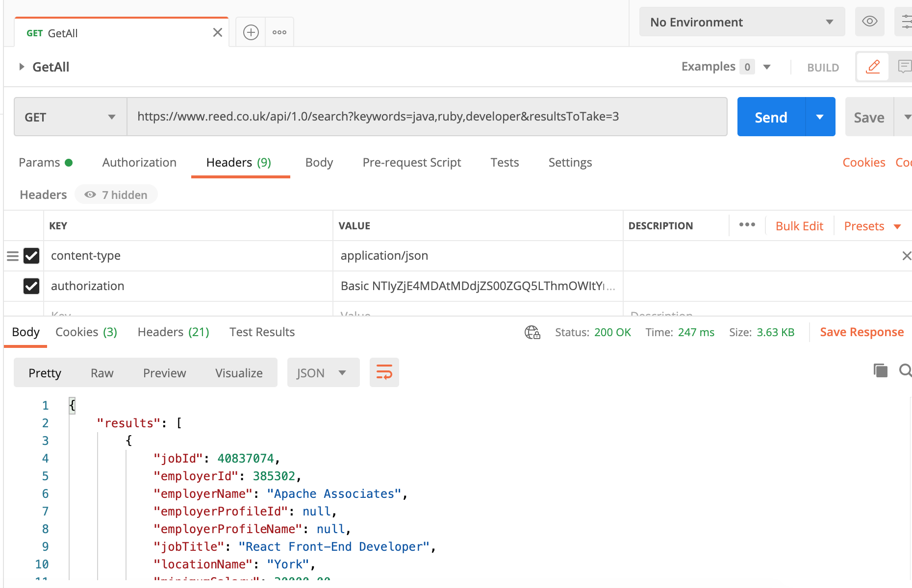The image size is (912, 588).
Task: Open the Settings tab
Action: click(x=570, y=162)
